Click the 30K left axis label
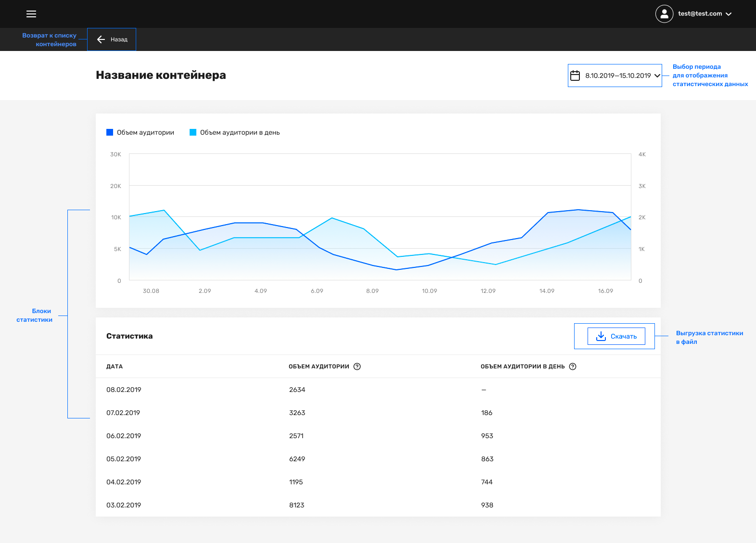The width and height of the screenshot is (756, 543). pyautogui.click(x=116, y=154)
